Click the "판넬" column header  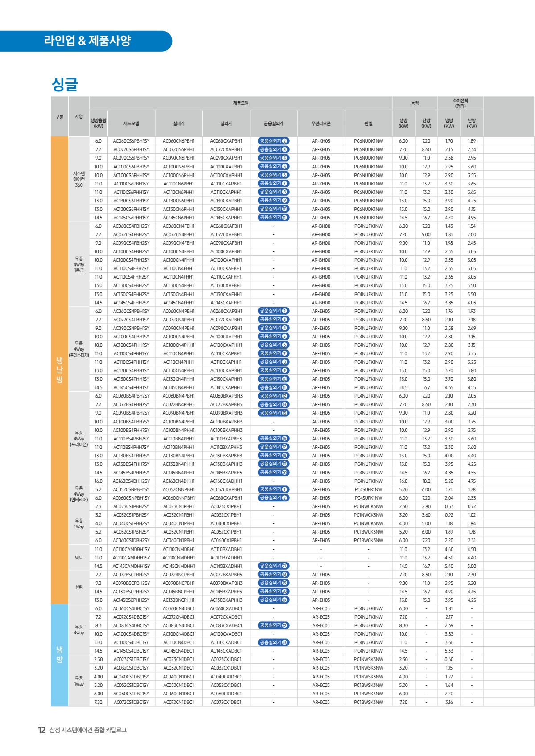click(368, 123)
